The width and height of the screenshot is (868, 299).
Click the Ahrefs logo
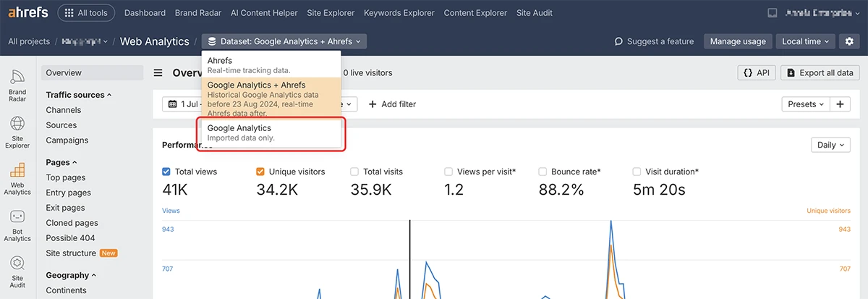(x=27, y=13)
